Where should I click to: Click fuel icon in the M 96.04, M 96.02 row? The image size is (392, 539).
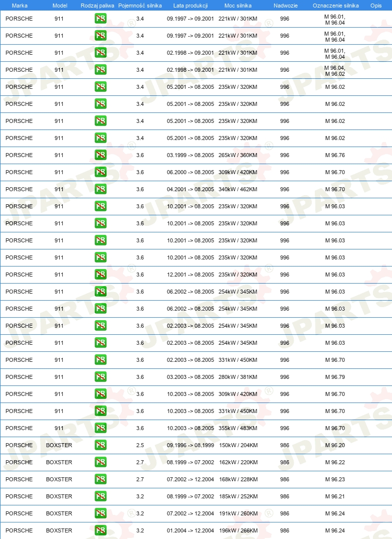coord(101,70)
